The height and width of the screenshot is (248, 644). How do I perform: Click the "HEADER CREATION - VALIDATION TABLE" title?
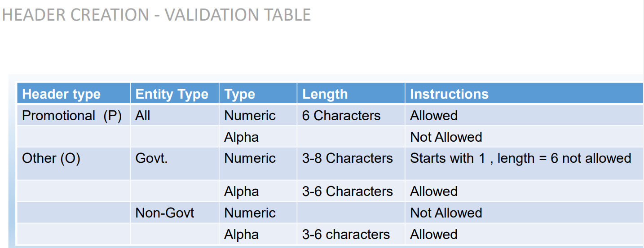[x=156, y=15]
